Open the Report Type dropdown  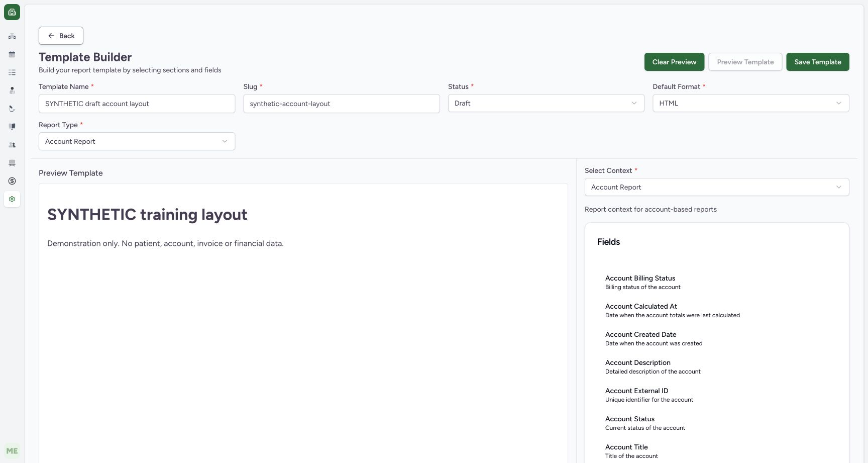pos(137,141)
